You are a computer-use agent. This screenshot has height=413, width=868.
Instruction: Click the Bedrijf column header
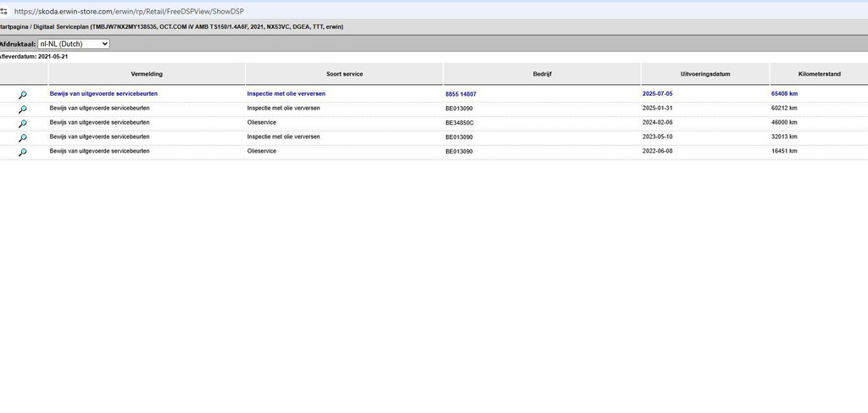coord(542,74)
